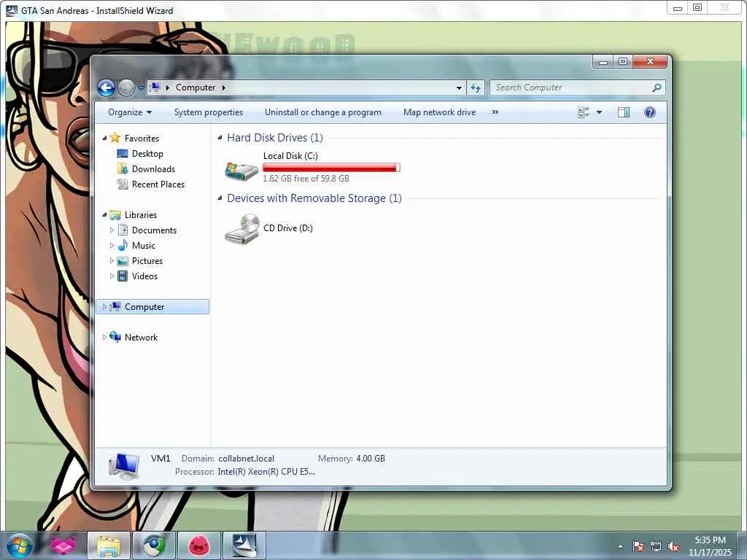The width and height of the screenshot is (747, 560).
Task: Show more toolbar commands chevron
Action: coord(495,112)
